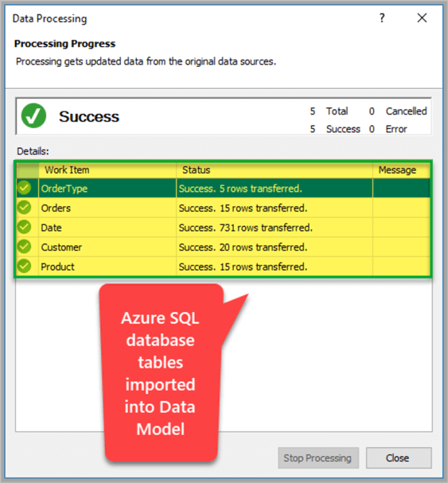The height and width of the screenshot is (483, 448).
Task: Click the green check icon beside Orders
Action: pyautogui.click(x=24, y=208)
